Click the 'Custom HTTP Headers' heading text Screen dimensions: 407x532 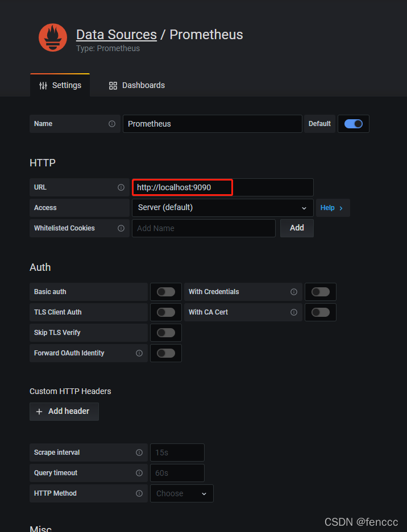(x=70, y=391)
